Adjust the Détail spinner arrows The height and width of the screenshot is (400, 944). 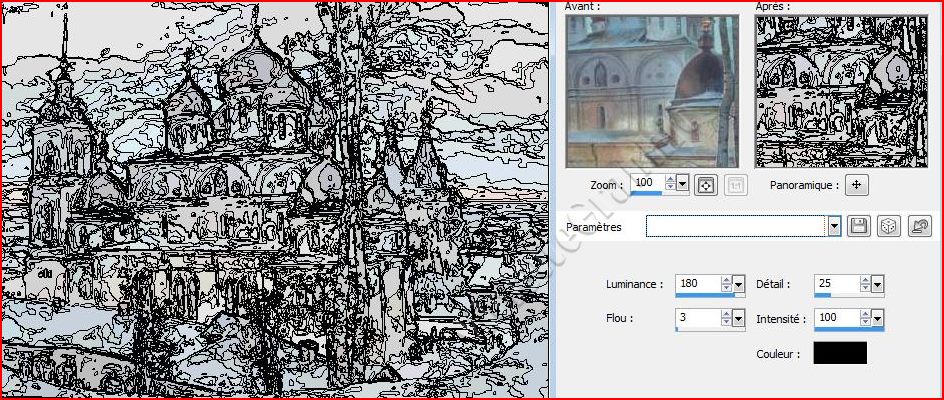pos(864,284)
